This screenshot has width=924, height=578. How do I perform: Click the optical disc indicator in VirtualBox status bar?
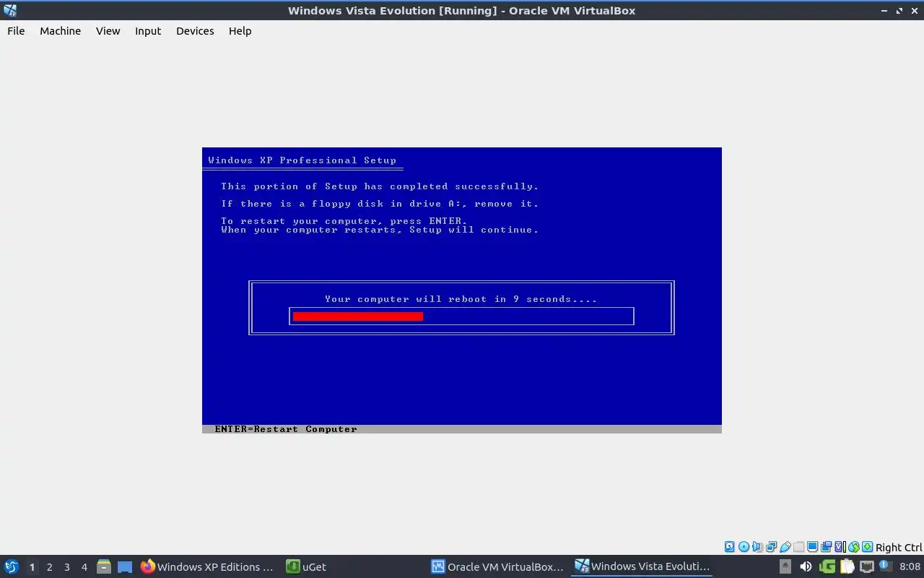[744, 547]
